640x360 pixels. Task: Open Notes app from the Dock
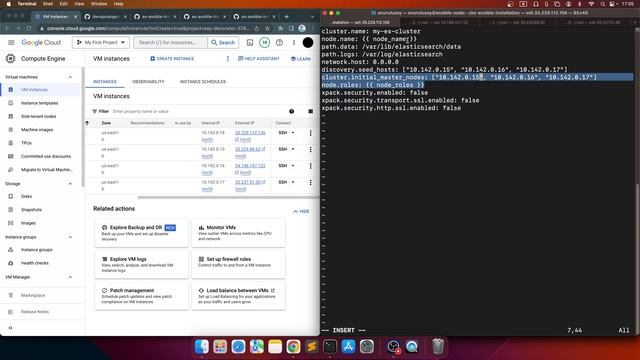coord(275,347)
